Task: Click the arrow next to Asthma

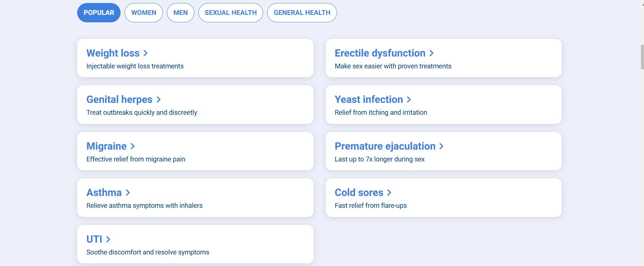Action: 128,193
